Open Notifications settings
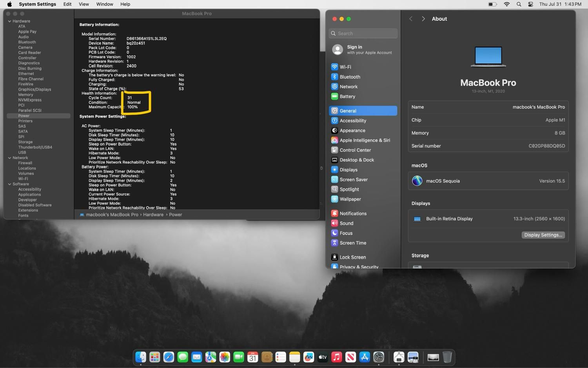The height and width of the screenshot is (368, 588). click(363, 214)
